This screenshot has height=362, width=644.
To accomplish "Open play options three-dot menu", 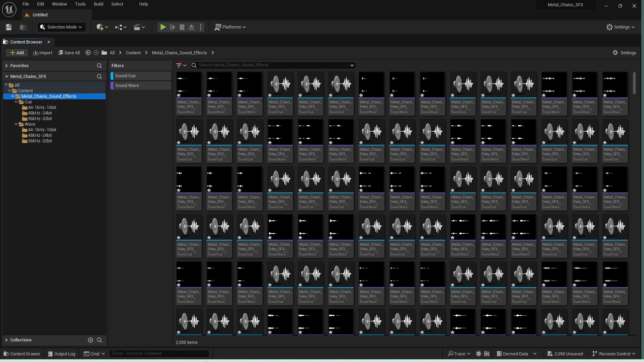I will (x=201, y=27).
